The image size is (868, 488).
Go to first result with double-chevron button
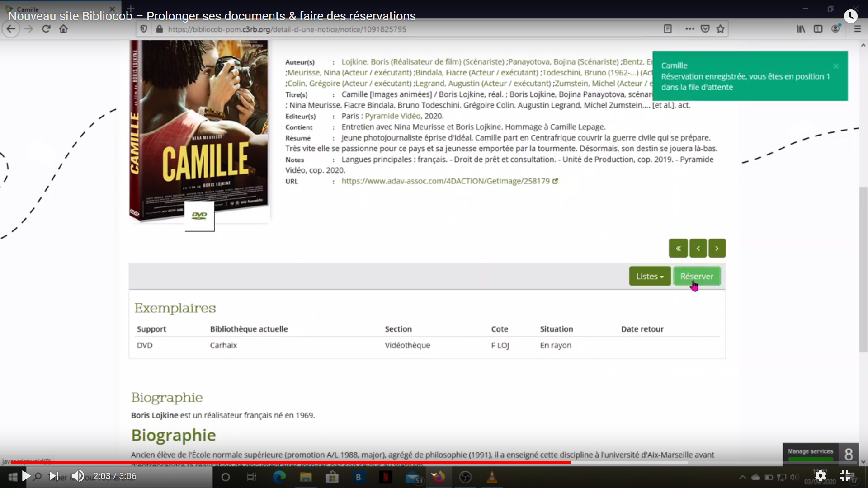point(678,248)
